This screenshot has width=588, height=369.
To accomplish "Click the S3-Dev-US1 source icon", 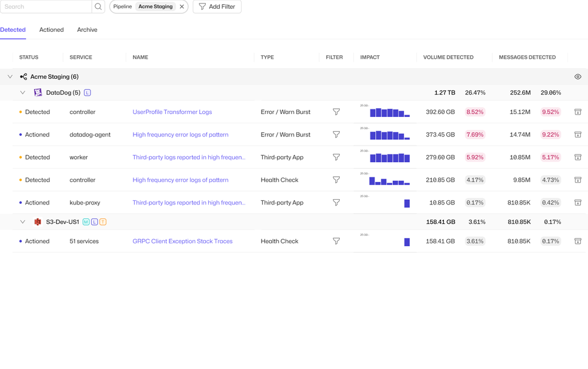I will coord(37,222).
